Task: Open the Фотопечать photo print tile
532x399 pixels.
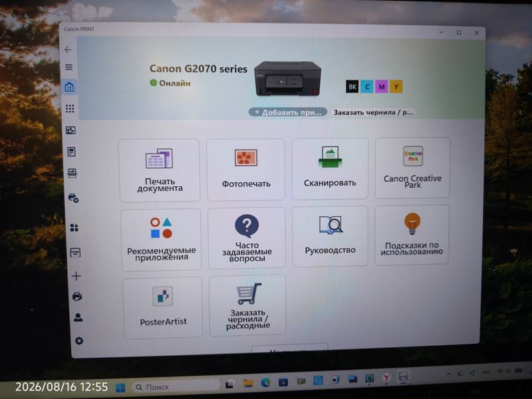Action: point(246,170)
